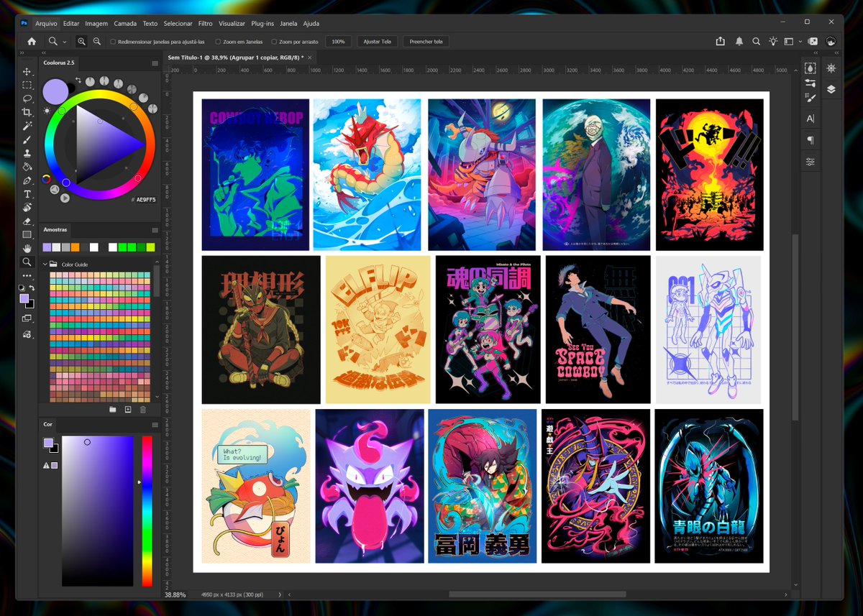Choose Zoom Out mode in options bar
Image resolution: width=863 pixels, height=616 pixels.
pos(97,42)
